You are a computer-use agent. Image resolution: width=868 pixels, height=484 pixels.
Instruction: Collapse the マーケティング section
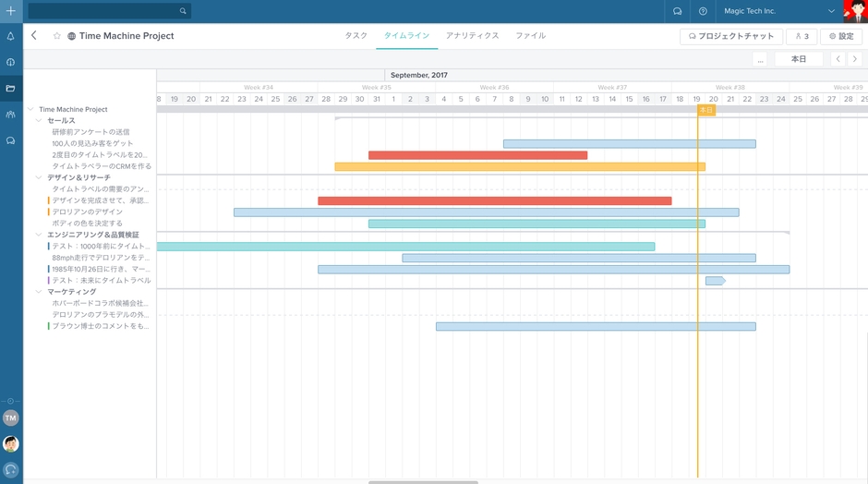(x=39, y=292)
